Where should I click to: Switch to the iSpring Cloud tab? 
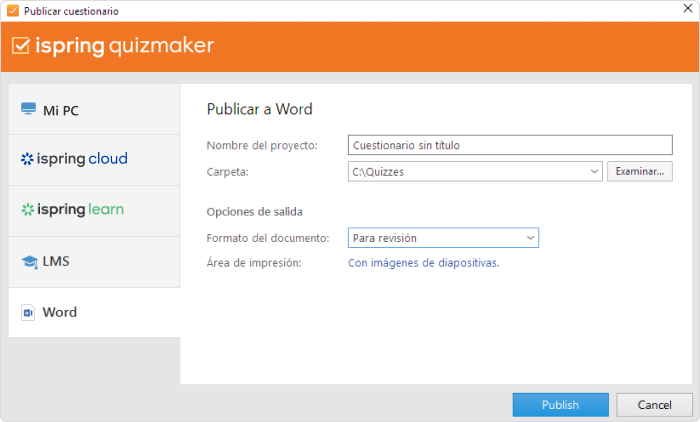pos(94,160)
